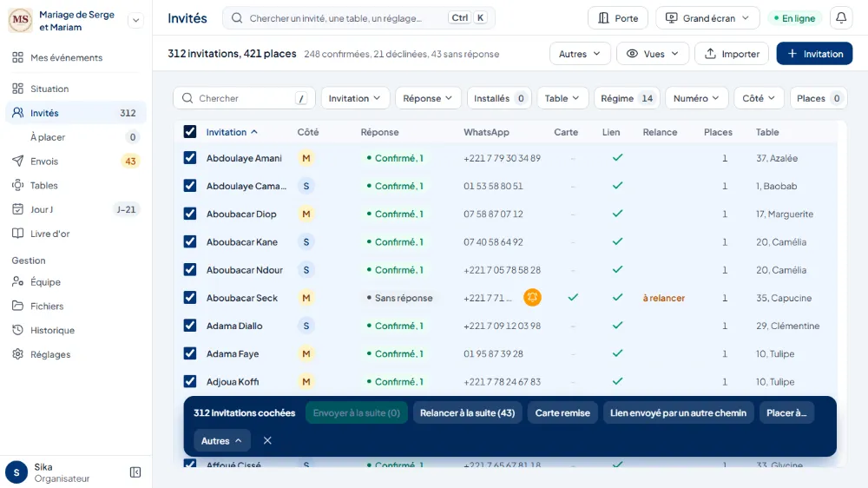Click the S side badge for Aboubacar Kane

306,242
